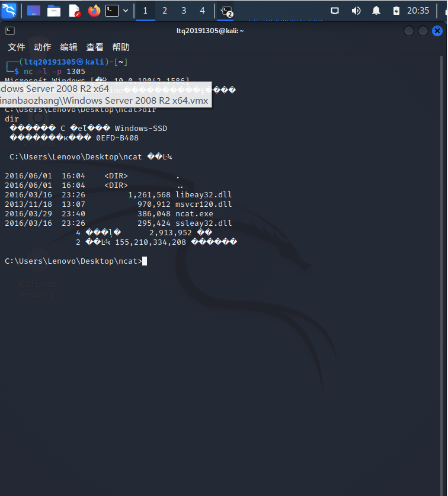Image resolution: width=448 pixels, height=496 pixels.
Task: Click the ncat.exe filename
Action: 194,214
